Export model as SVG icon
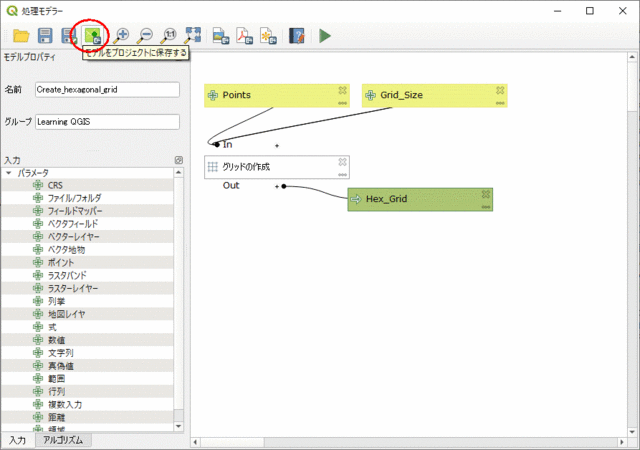The image size is (640, 450). 269,36
